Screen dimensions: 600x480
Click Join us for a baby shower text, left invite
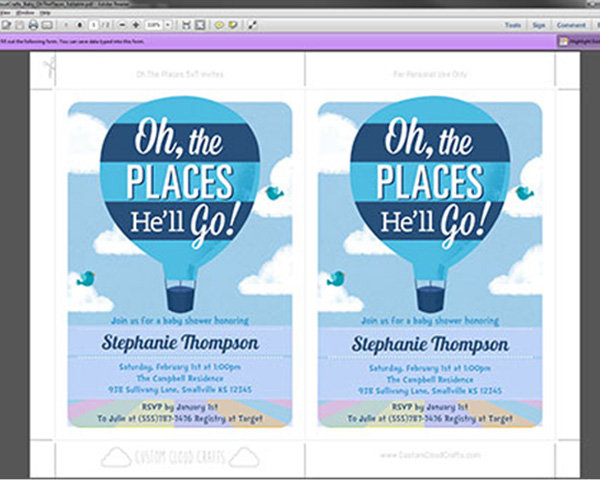180,321
